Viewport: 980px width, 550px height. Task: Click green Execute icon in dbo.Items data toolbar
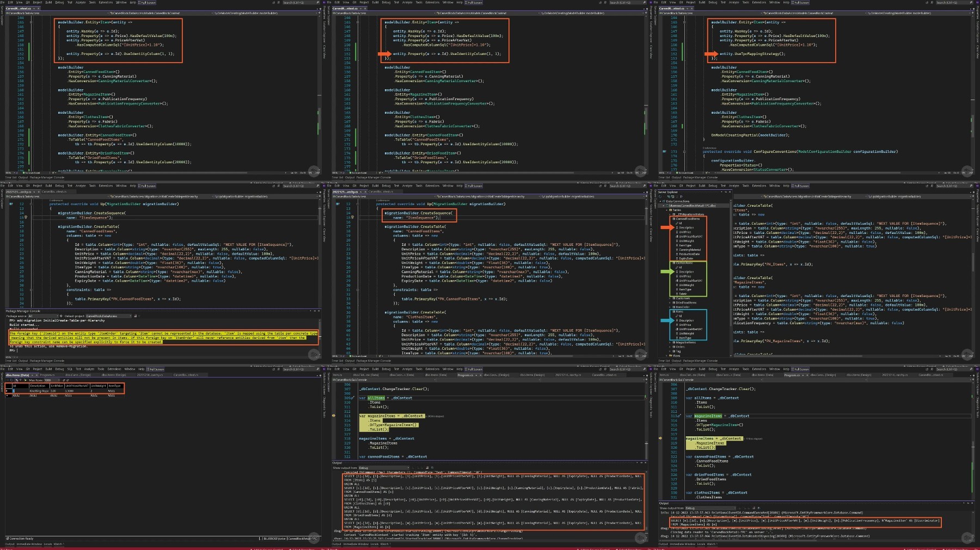click(25, 380)
